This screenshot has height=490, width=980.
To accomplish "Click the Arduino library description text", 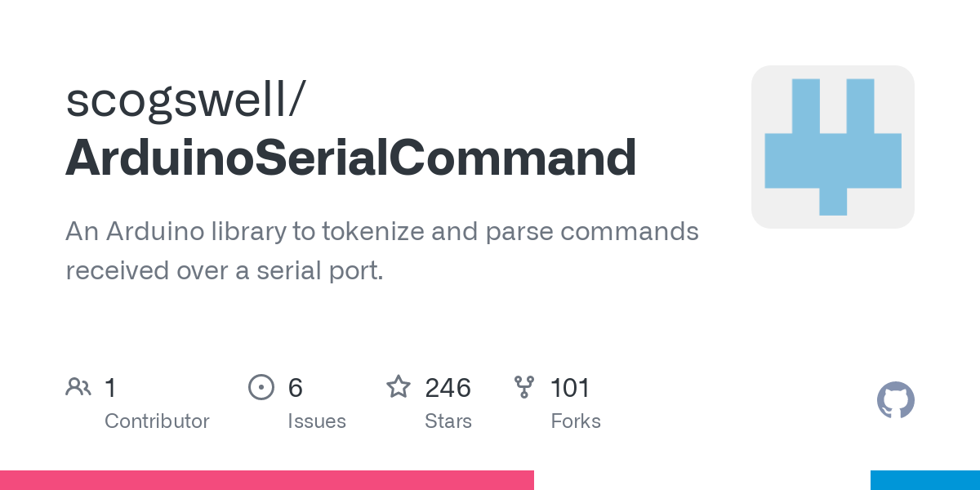I will click(x=381, y=251).
